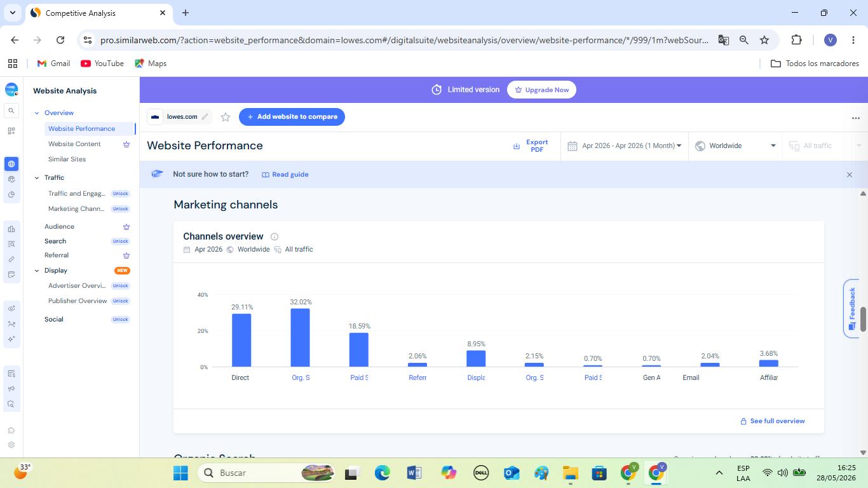This screenshot has width=868, height=488.
Task: Open the three-dot more options menu
Action: (855, 118)
